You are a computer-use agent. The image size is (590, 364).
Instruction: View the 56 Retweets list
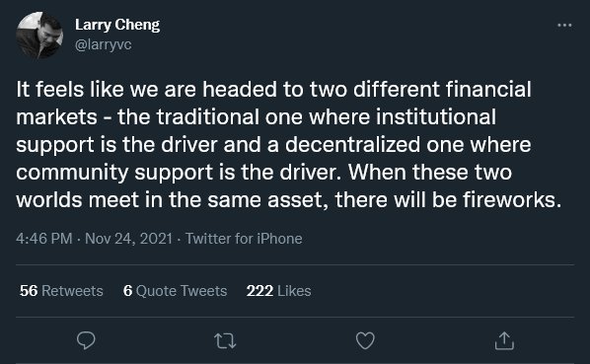(x=61, y=291)
